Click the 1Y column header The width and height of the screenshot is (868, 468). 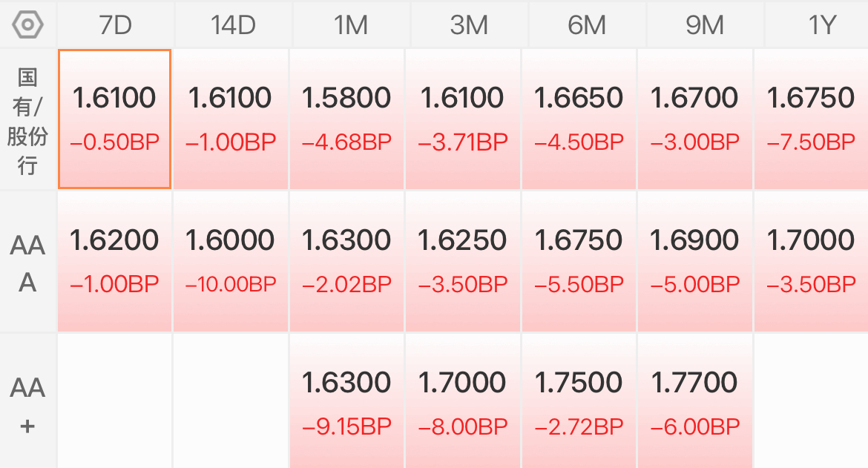(821, 25)
